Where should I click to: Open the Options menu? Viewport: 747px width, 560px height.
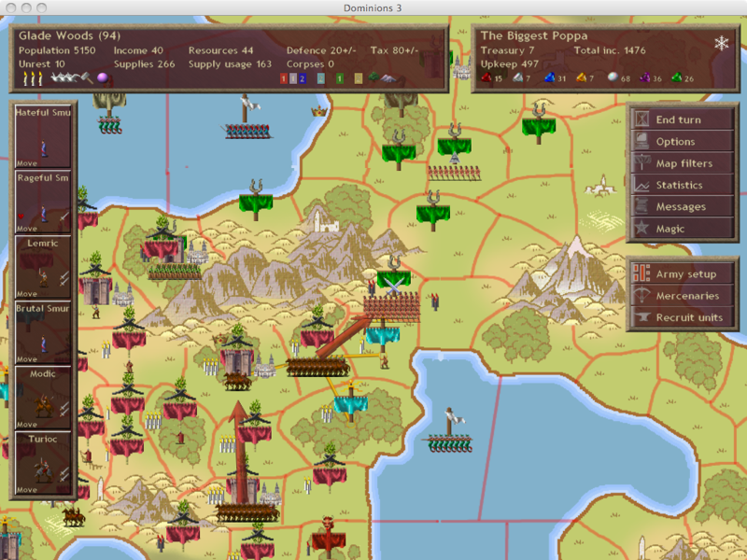coord(683,142)
